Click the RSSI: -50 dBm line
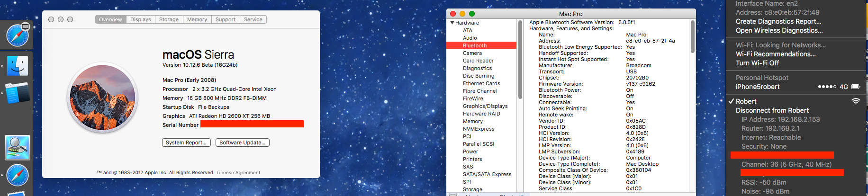This screenshot has width=868, height=196. 764,182
